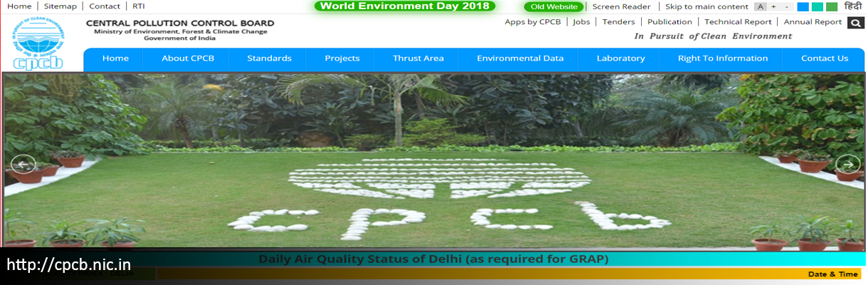Open the Tenders link
The image size is (868, 285).
click(x=618, y=22)
